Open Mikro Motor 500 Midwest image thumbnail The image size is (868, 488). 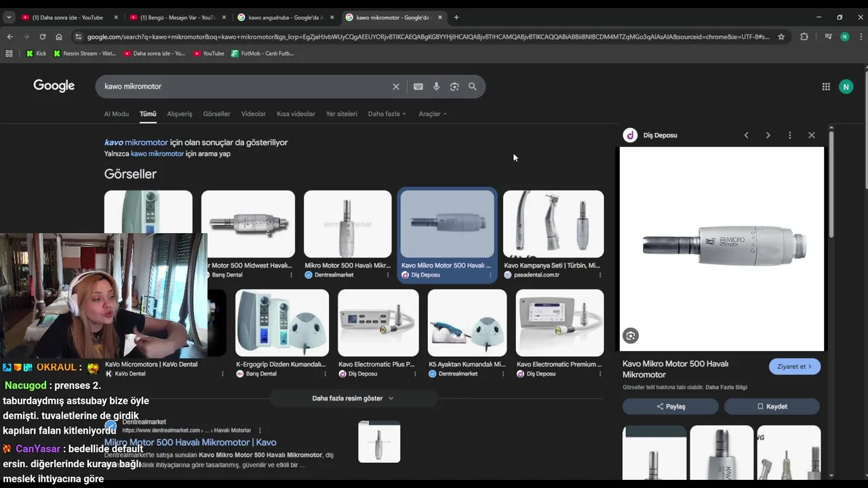pos(248,224)
